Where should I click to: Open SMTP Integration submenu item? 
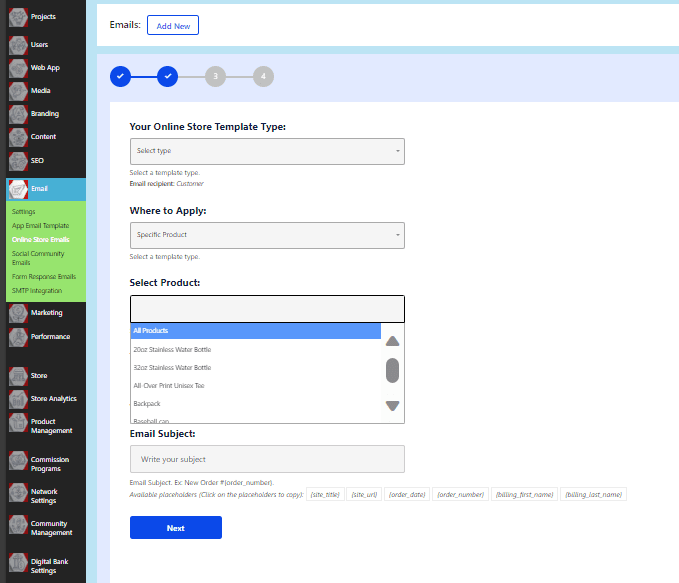tap(37, 290)
